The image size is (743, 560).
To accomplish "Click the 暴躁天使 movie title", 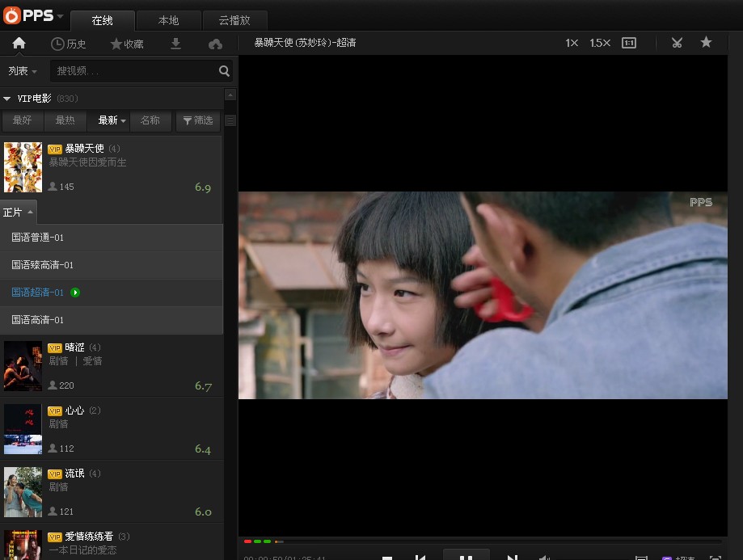I will tap(84, 149).
